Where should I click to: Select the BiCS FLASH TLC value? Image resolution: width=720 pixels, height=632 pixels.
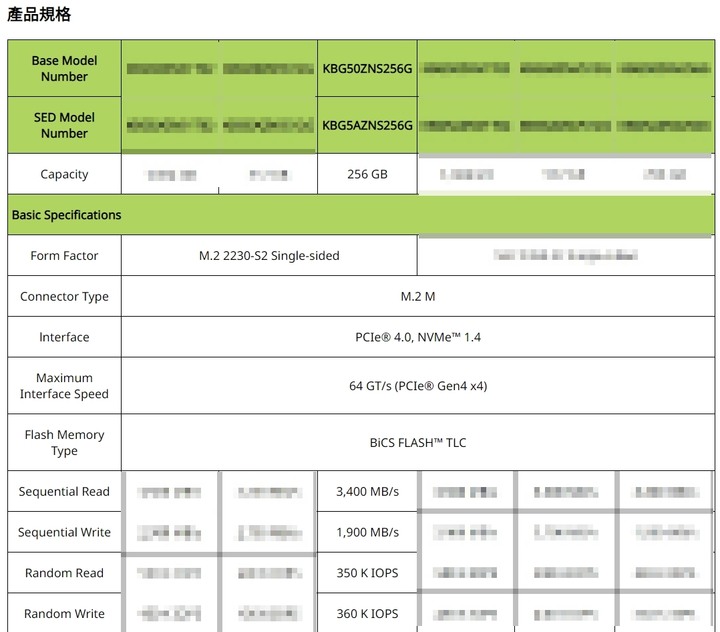point(418,442)
